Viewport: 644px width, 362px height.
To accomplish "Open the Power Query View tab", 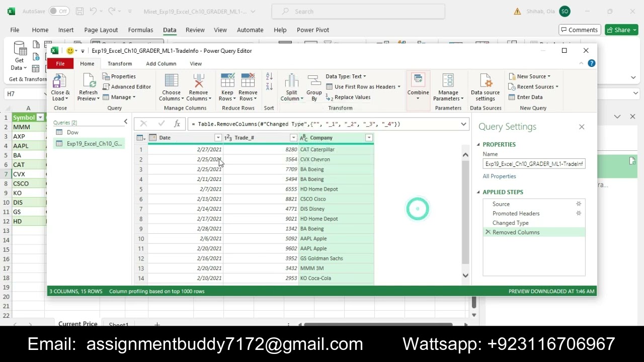I will [x=196, y=64].
